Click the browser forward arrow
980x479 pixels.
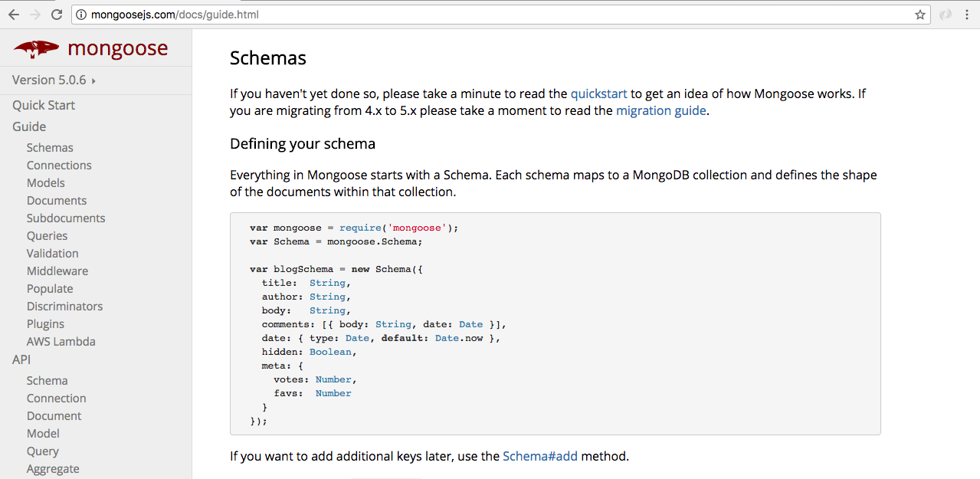[34, 15]
